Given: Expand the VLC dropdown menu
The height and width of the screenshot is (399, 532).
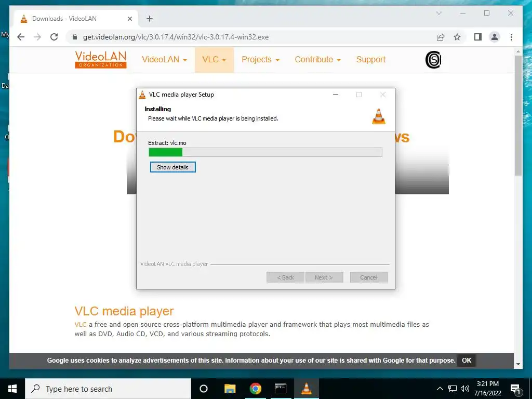Looking at the screenshot, I should click(214, 60).
